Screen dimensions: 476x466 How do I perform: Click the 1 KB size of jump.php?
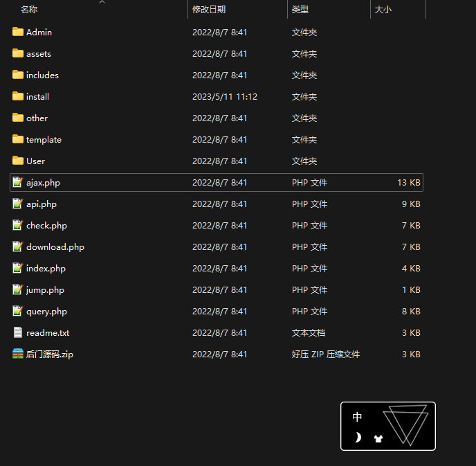point(411,290)
